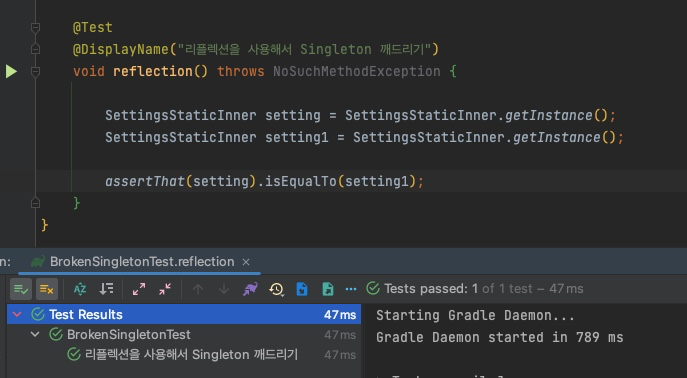The image size is (687, 378).
Task: Click the reflection method name
Action: [x=152, y=71]
